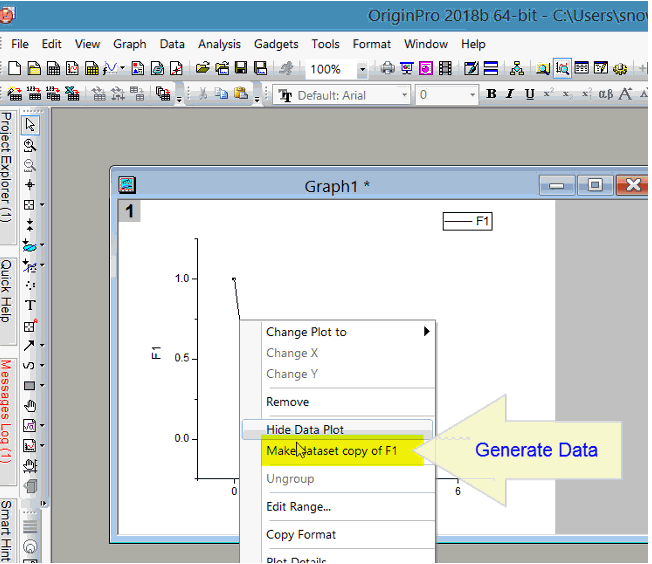652x564 pixels.
Task: Expand the Change Plot to submenu arrow
Action: [x=426, y=331]
